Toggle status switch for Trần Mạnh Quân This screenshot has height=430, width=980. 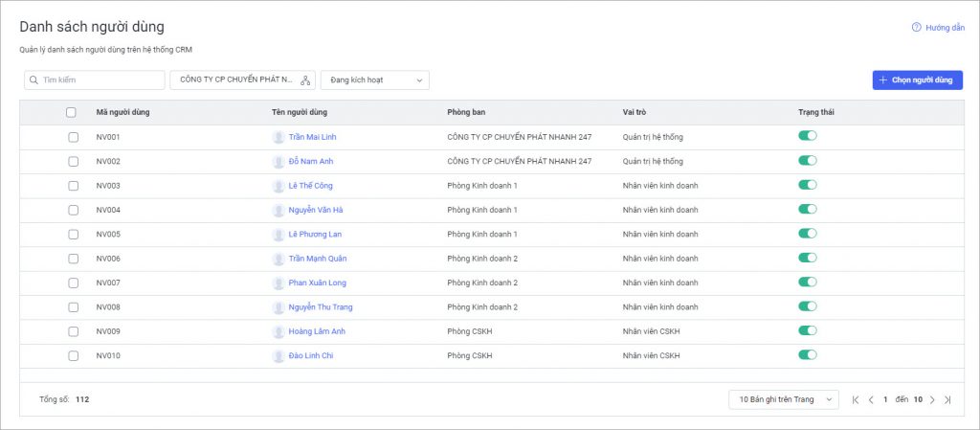(808, 258)
